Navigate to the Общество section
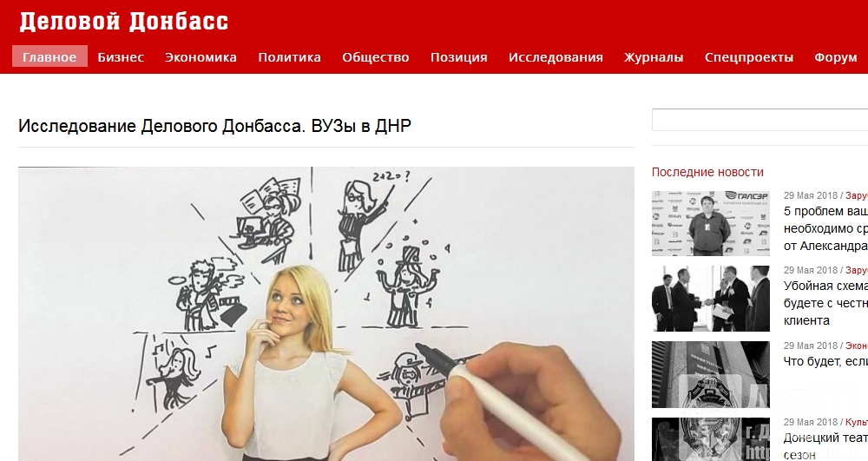Image resolution: width=868 pixels, height=461 pixels. 375,57
